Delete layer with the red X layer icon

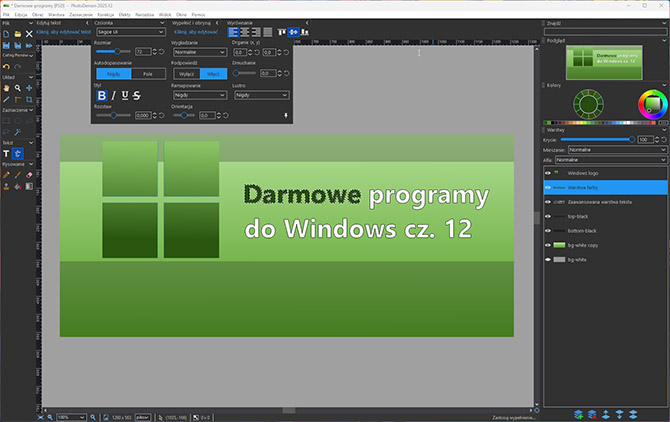coord(592,414)
